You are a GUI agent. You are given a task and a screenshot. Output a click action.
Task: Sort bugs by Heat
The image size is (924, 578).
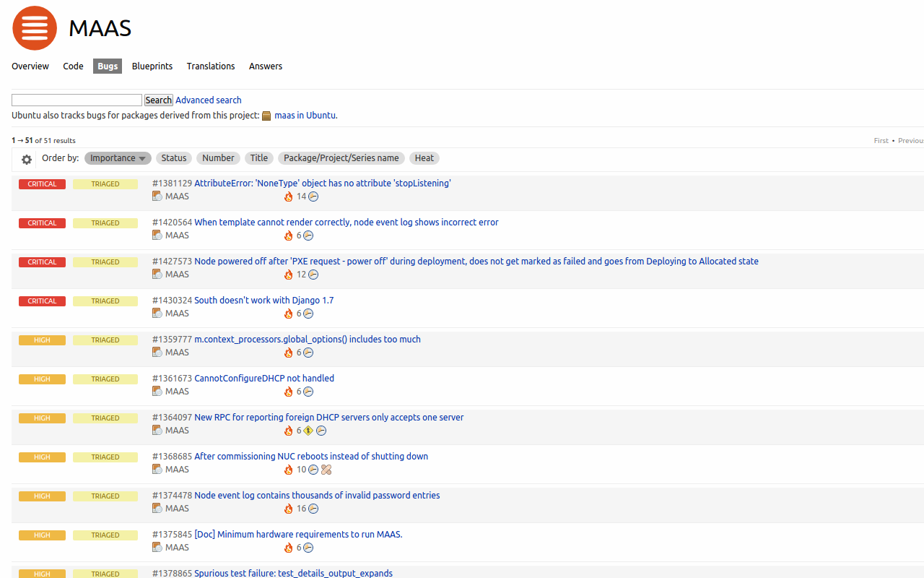click(424, 158)
